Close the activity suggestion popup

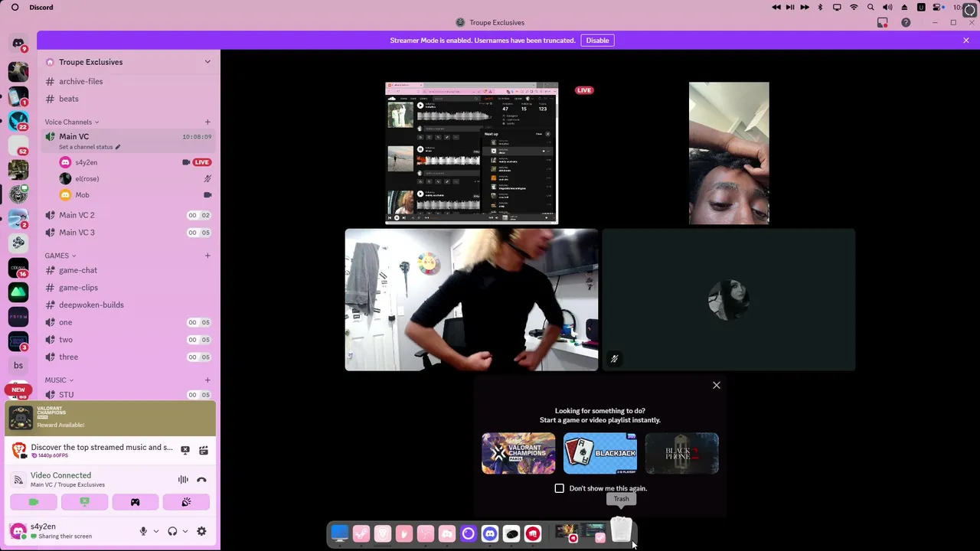point(717,385)
